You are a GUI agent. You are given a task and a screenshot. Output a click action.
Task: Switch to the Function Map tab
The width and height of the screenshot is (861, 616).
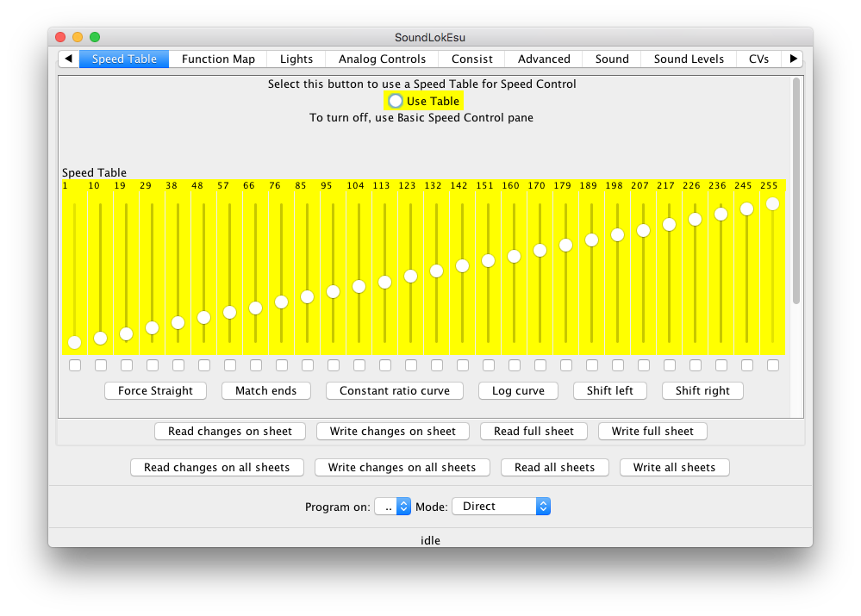click(218, 59)
